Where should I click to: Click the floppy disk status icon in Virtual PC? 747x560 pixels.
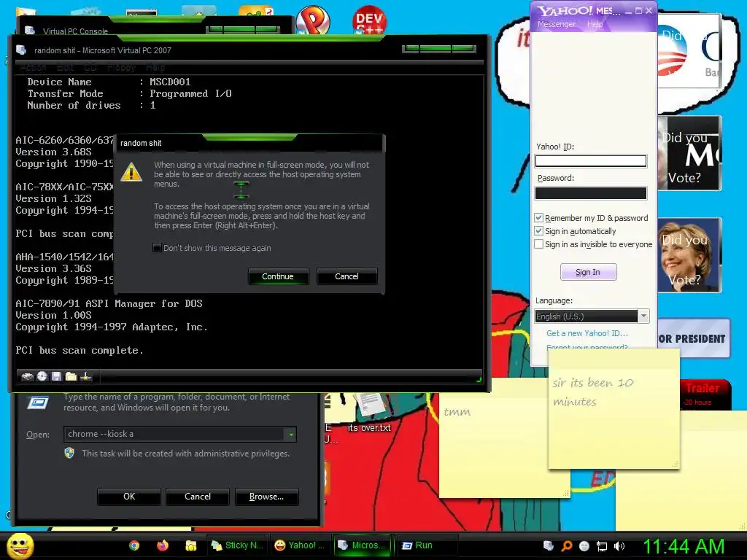pos(57,377)
